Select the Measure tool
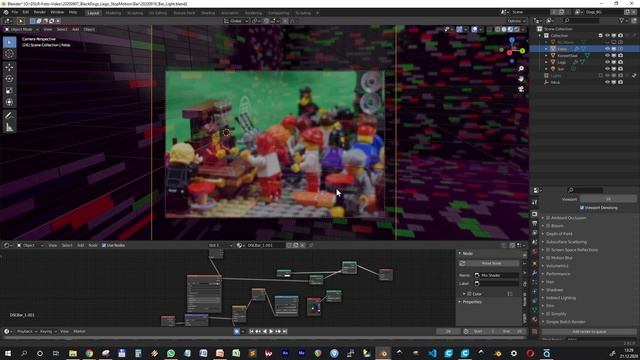The height and width of the screenshot is (360, 640). 9,128
